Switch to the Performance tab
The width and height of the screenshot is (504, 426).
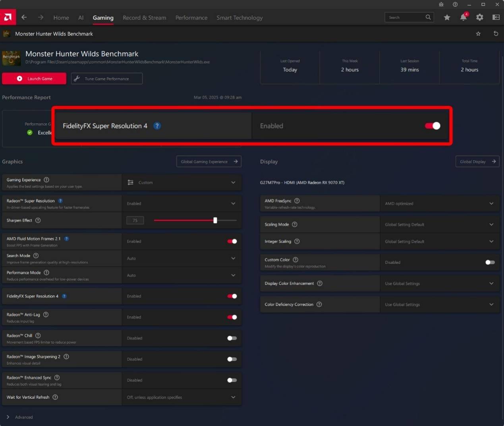[x=191, y=18]
